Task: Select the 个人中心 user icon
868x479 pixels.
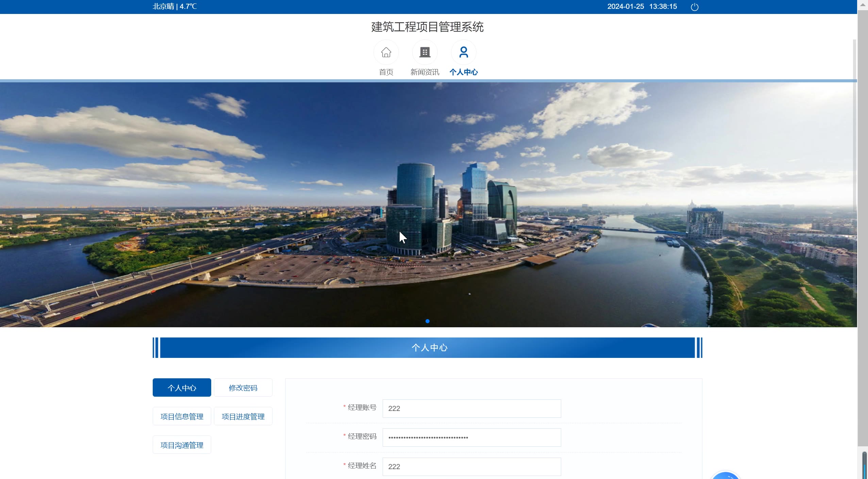Action: pyautogui.click(x=464, y=52)
